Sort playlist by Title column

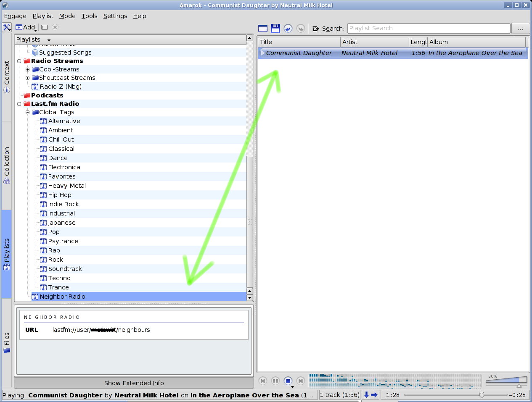click(299, 42)
